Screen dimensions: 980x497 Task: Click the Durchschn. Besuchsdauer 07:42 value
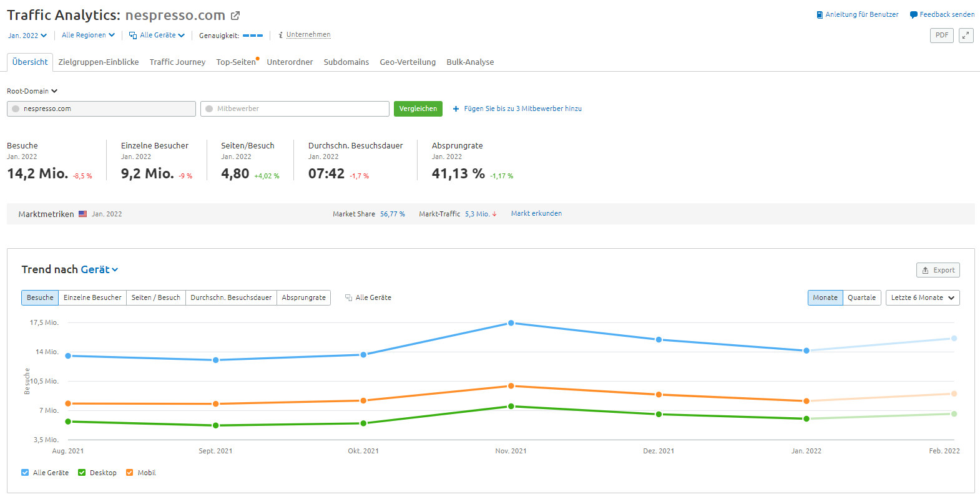click(x=326, y=173)
